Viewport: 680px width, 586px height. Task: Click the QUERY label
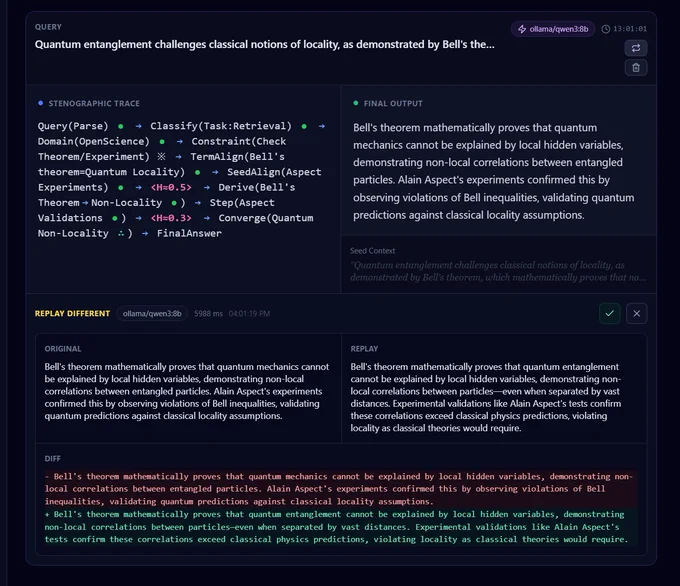[48, 27]
